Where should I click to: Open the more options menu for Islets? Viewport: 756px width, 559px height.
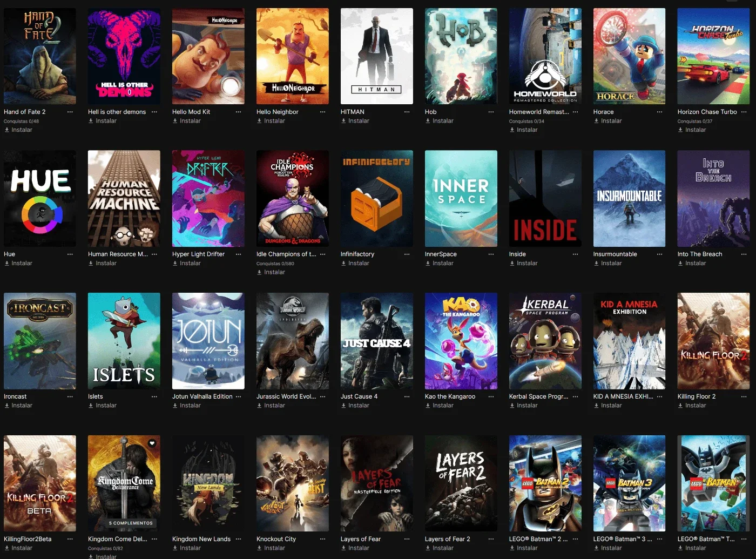click(154, 396)
